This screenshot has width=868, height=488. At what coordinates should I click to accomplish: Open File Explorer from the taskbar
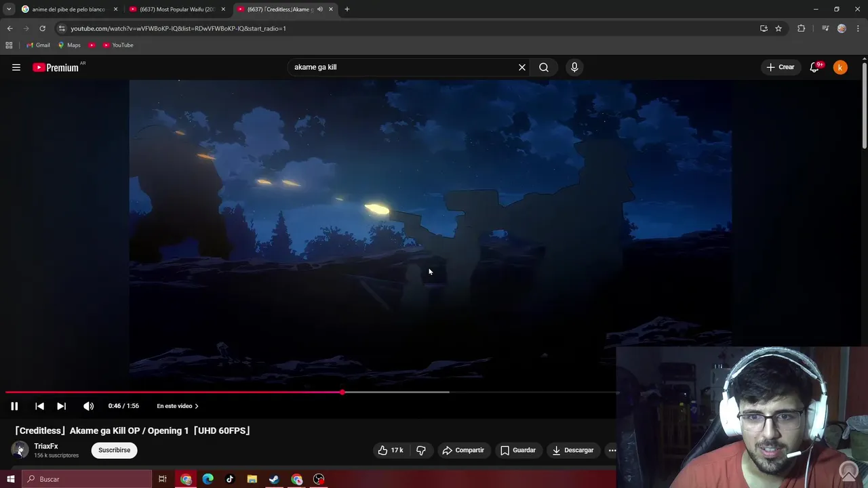pyautogui.click(x=252, y=479)
